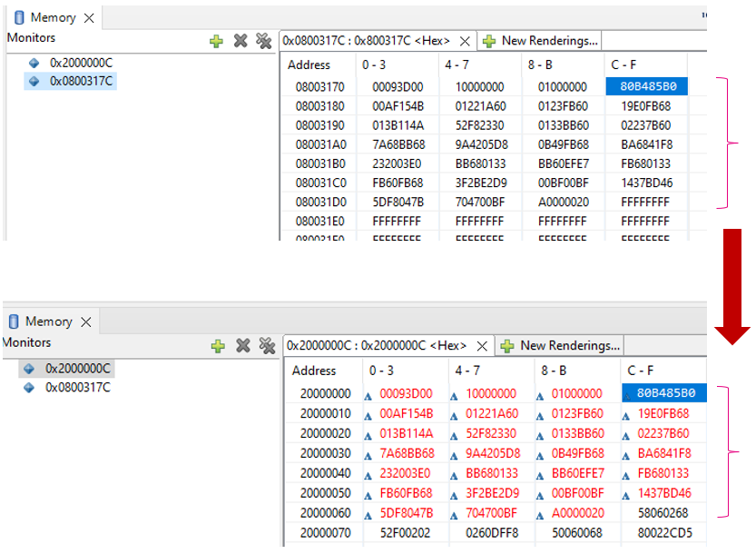
Task: Remove all memory monitors in bottom panel
Action: pos(267,345)
